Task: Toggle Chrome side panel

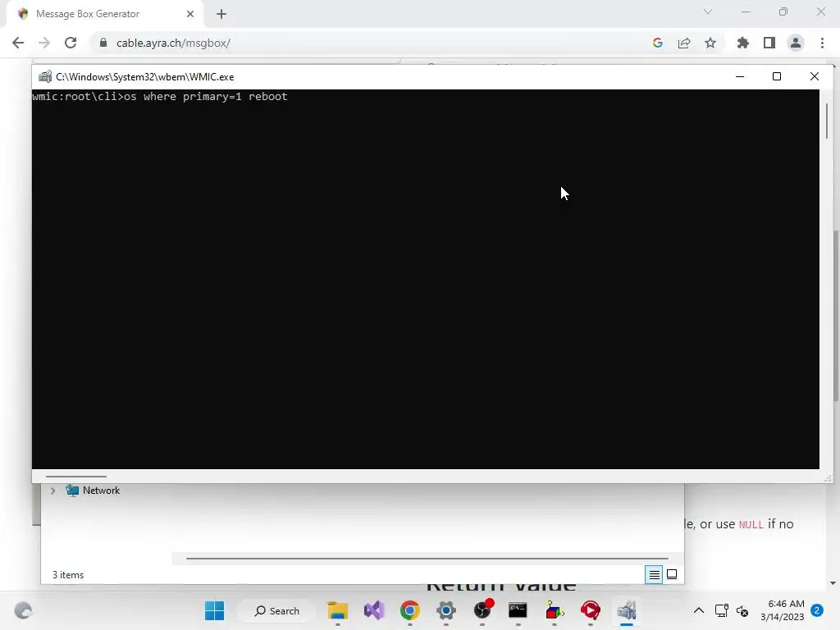Action: click(769, 43)
